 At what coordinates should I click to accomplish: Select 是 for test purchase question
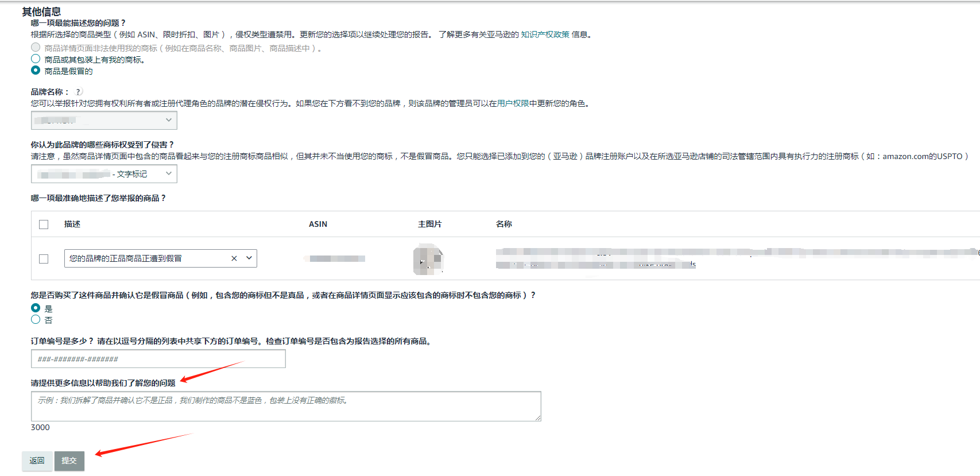[x=36, y=308]
